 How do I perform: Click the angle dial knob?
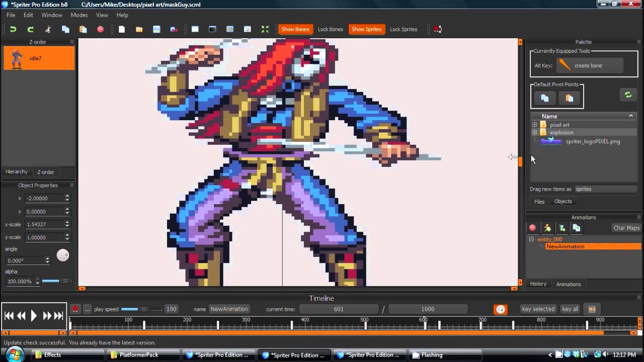tap(63, 255)
